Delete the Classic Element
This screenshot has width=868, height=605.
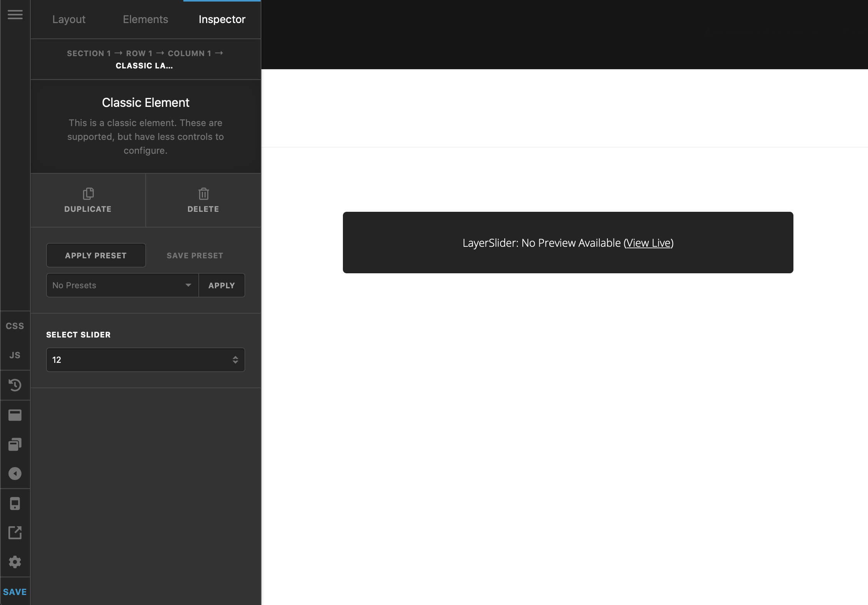pos(203,200)
